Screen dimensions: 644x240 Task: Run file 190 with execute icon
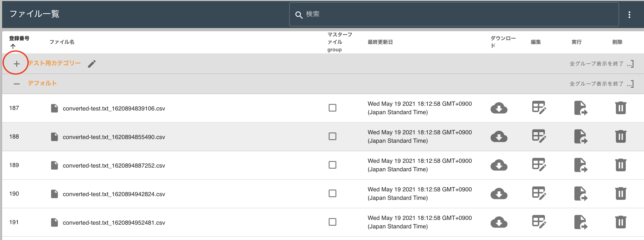[581, 193]
